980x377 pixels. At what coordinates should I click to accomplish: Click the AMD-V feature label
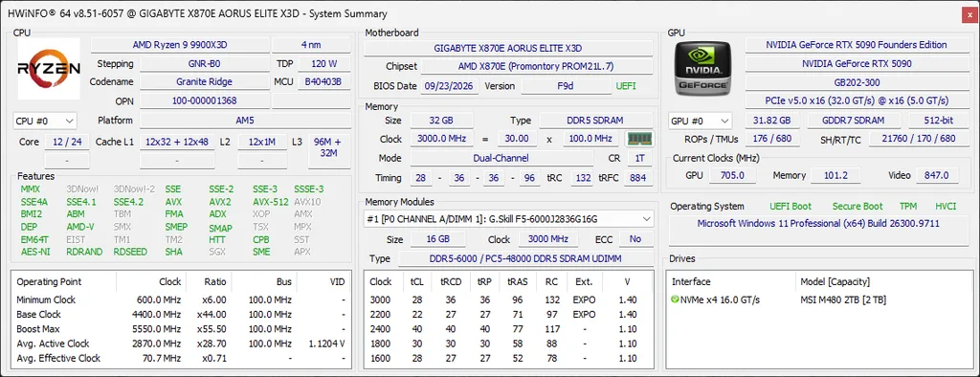pyautogui.click(x=80, y=227)
